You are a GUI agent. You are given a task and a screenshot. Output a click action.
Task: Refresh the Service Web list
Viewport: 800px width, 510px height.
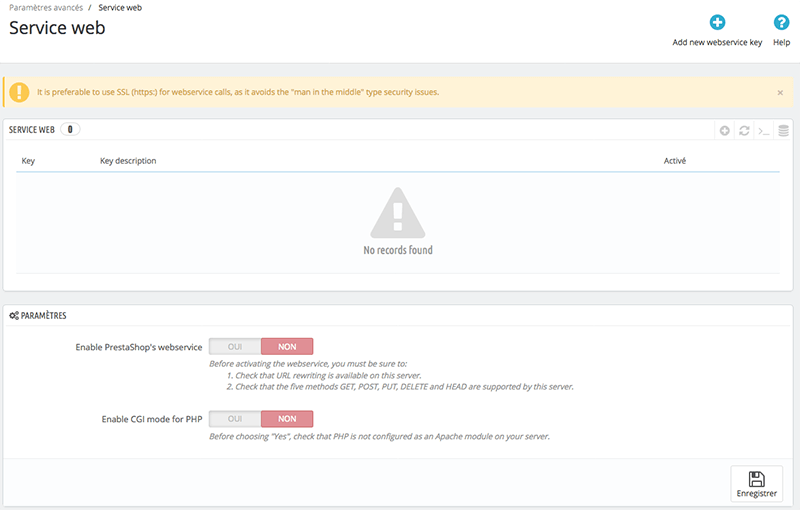click(744, 131)
